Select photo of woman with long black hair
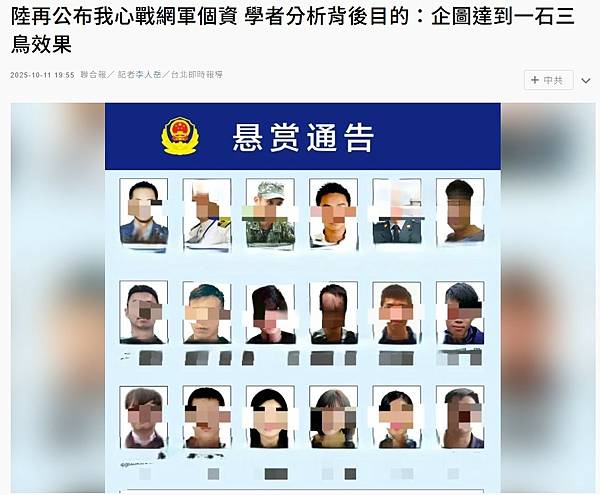 tap(270, 417)
